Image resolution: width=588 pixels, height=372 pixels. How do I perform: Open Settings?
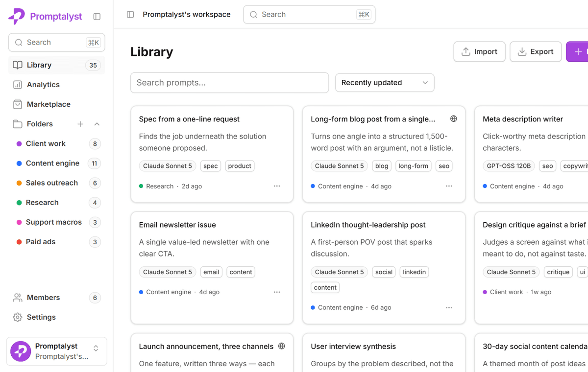click(x=57, y=317)
